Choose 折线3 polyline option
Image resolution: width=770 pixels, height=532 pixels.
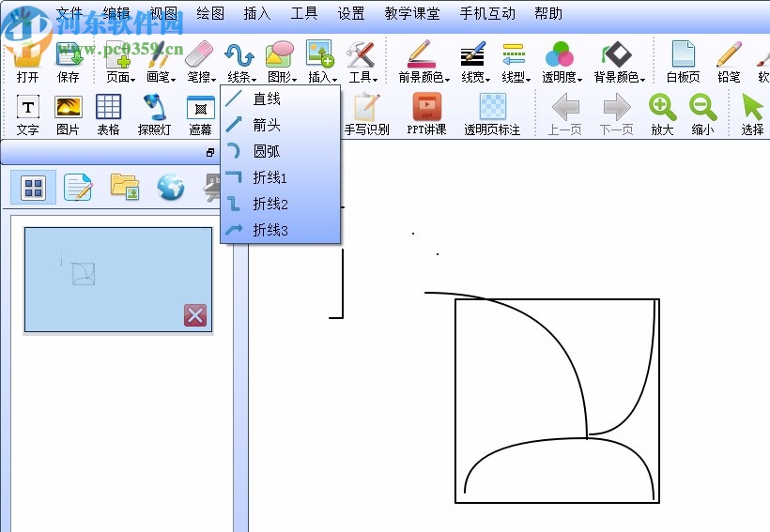pyautogui.click(x=281, y=230)
